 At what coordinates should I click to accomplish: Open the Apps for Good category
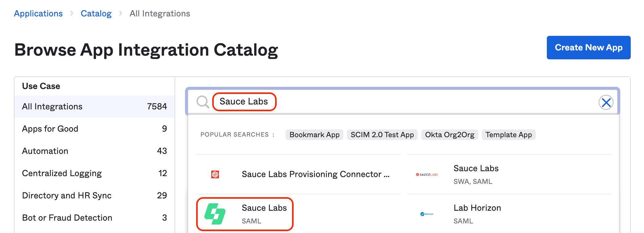coord(50,129)
